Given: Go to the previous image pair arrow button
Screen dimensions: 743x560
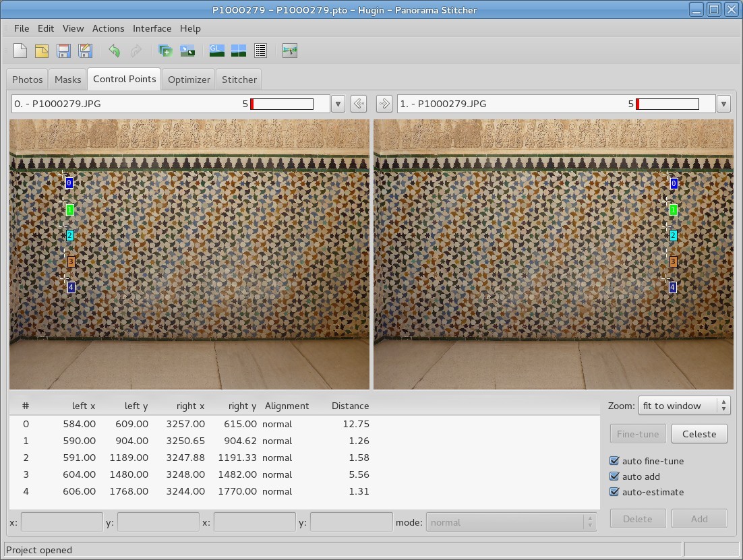Looking at the screenshot, I should pos(359,104).
